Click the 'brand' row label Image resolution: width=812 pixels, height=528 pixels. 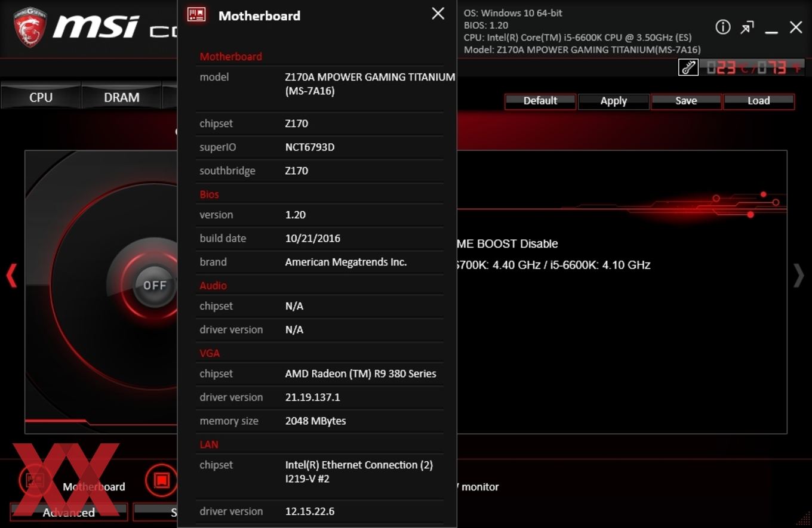coord(213,262)
